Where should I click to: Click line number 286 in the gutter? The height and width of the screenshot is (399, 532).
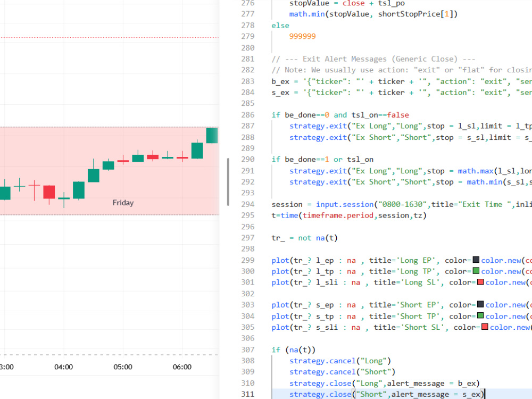248,115
